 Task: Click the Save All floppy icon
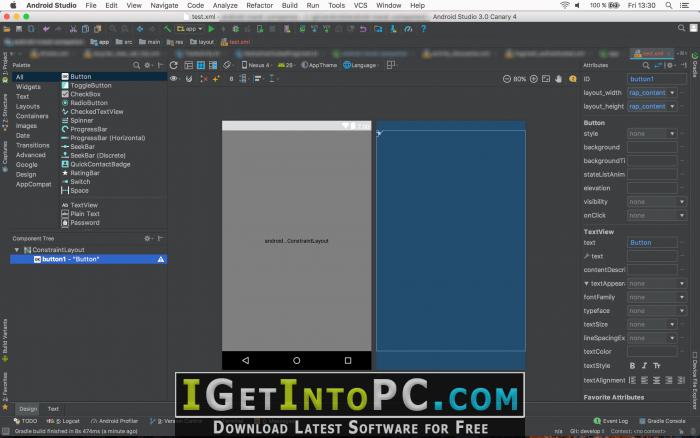click(19, 29)
